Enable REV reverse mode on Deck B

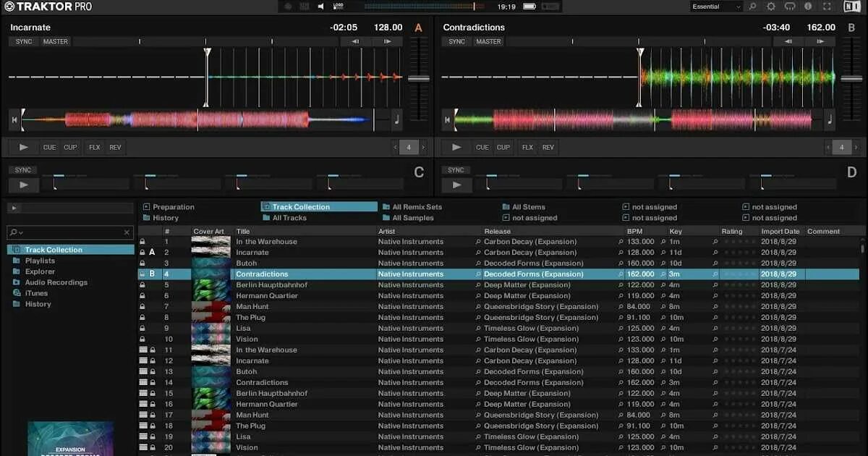click(548, 147)
